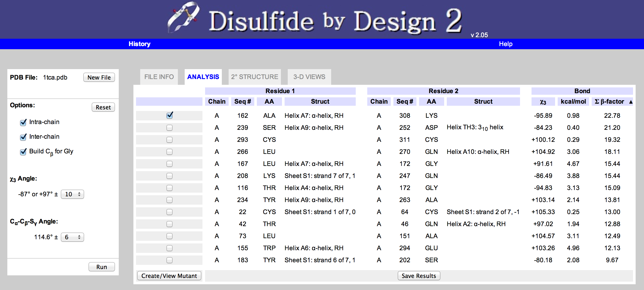Open the Help menu

[x=506, y=44]
